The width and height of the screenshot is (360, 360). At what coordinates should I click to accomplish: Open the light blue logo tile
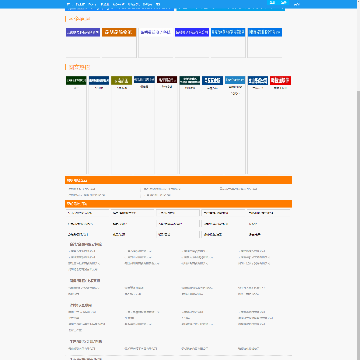tap(235, 80)
